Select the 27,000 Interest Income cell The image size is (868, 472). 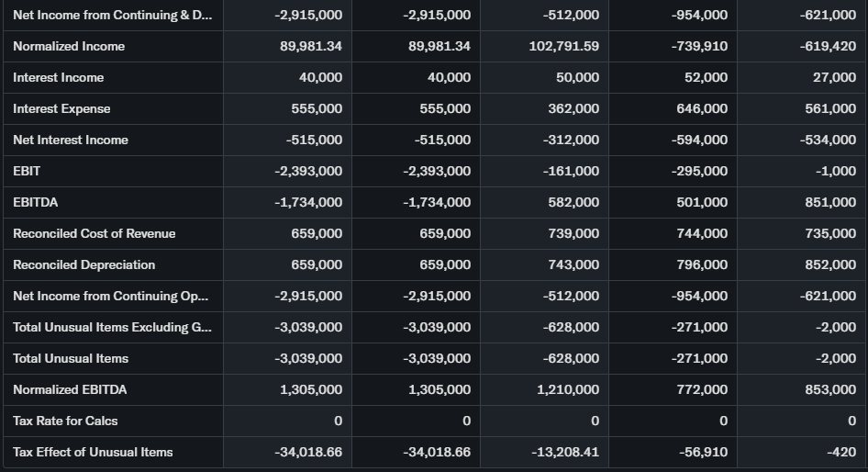pos(834,77)
